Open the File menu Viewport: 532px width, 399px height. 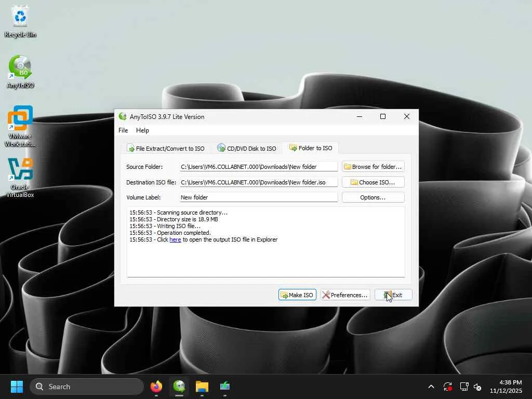(x=123, y=130)
